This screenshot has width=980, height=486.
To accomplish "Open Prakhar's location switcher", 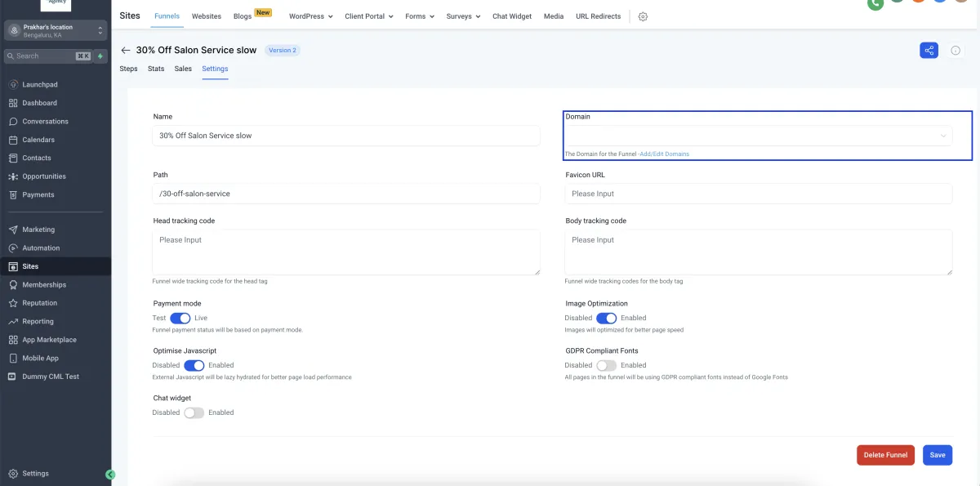I will tap(56, 31).
